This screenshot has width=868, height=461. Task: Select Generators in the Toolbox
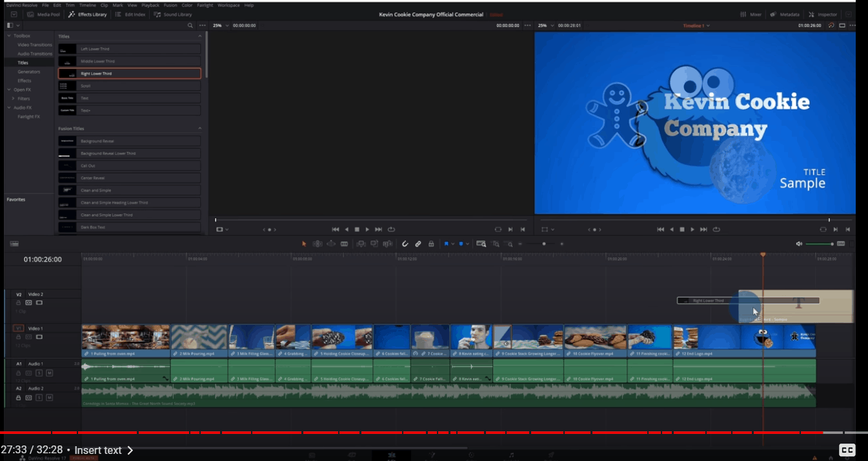coord(29,72)
